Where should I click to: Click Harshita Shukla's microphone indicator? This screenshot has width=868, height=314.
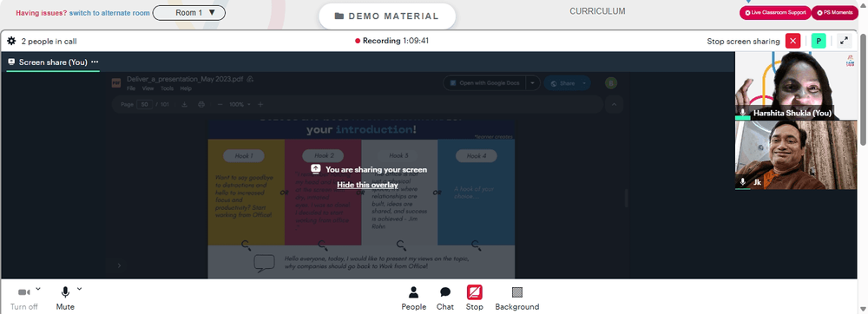click(x=743, y=113)
